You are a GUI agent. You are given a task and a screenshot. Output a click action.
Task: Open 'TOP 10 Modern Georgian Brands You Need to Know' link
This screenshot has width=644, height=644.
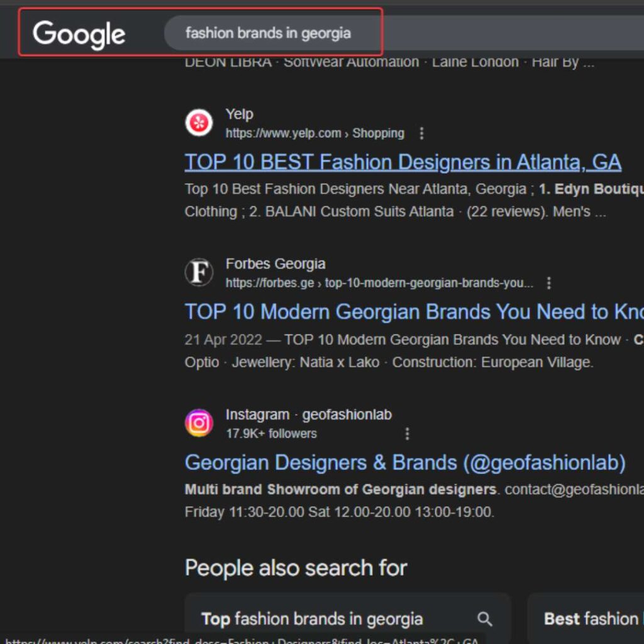click(x=414, y=312)
